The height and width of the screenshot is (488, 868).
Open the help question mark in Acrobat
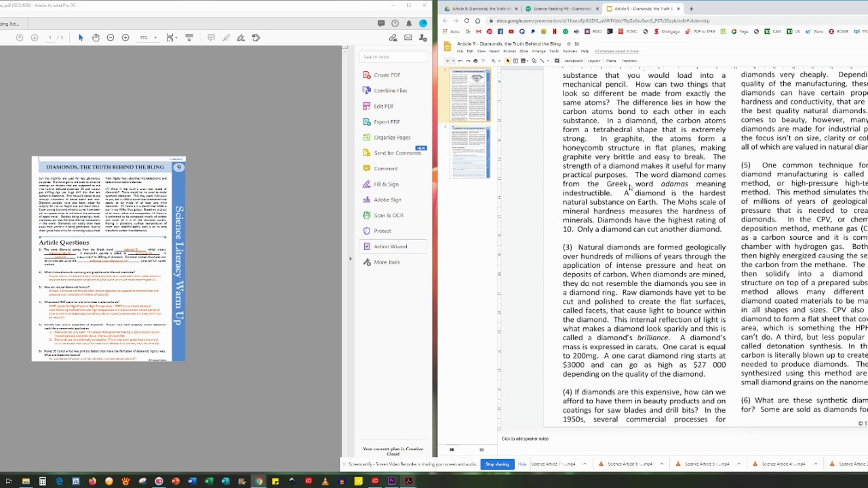click(395, 23)
